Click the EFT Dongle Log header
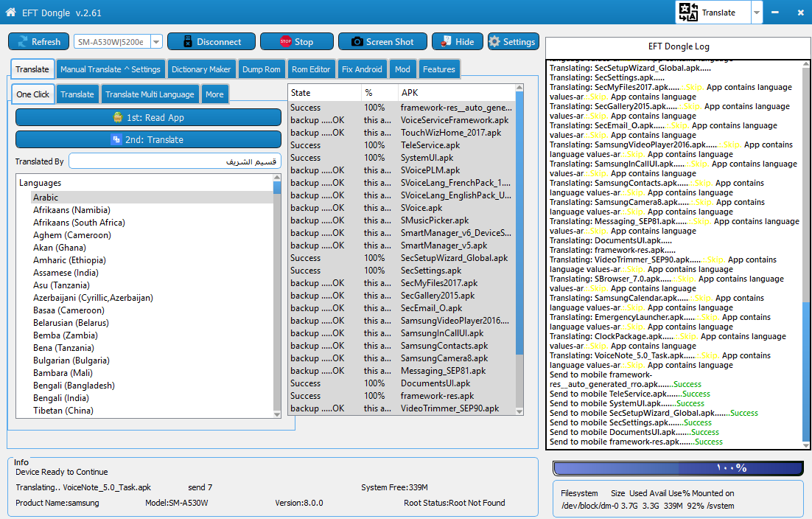This screenshot has height=519, width=812. coord(679,46)
